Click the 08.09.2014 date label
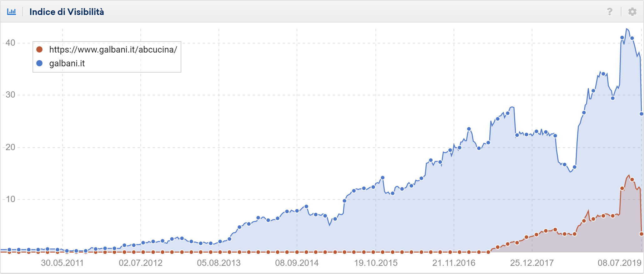Screen dimensions: 644x274 tap(297, 263)
